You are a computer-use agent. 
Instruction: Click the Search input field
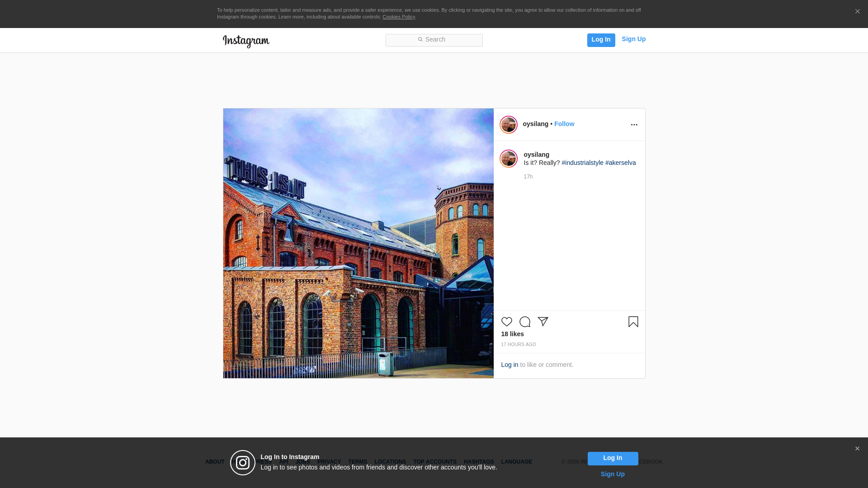(x=434, y=40)
